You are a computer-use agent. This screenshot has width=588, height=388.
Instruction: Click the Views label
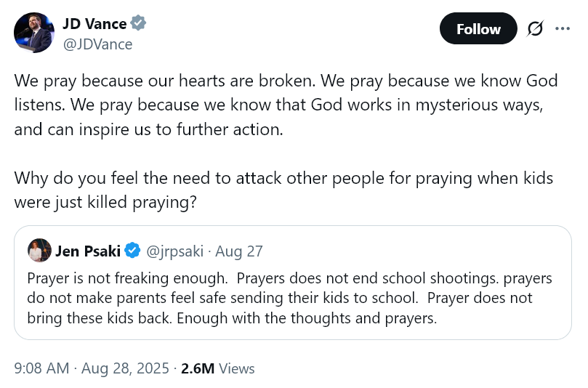(237, 368)
